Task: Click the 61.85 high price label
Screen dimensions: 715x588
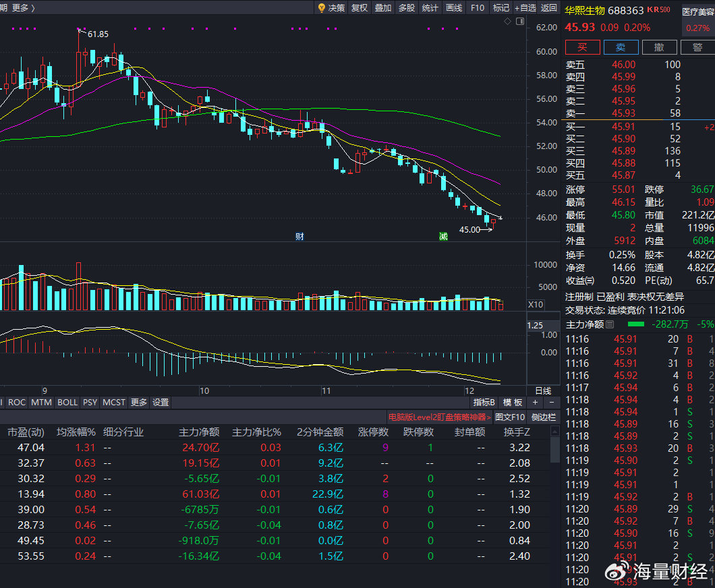Action: coord(98,34)
